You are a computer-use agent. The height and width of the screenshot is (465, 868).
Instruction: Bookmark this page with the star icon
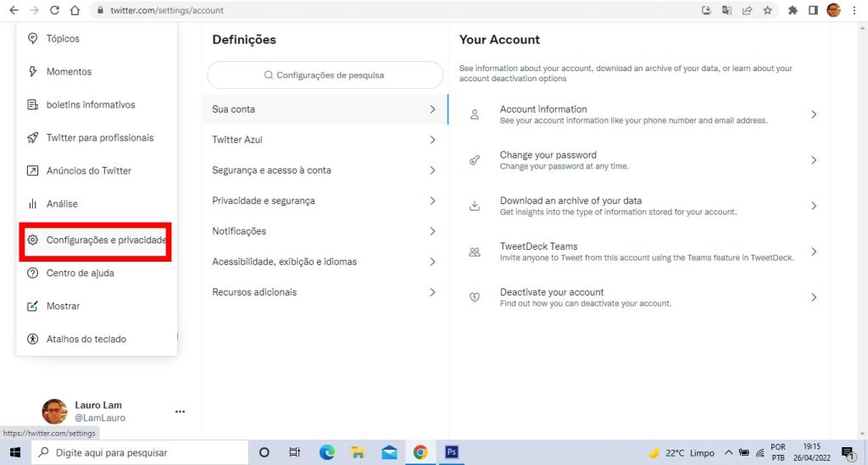tap(767, 10)
